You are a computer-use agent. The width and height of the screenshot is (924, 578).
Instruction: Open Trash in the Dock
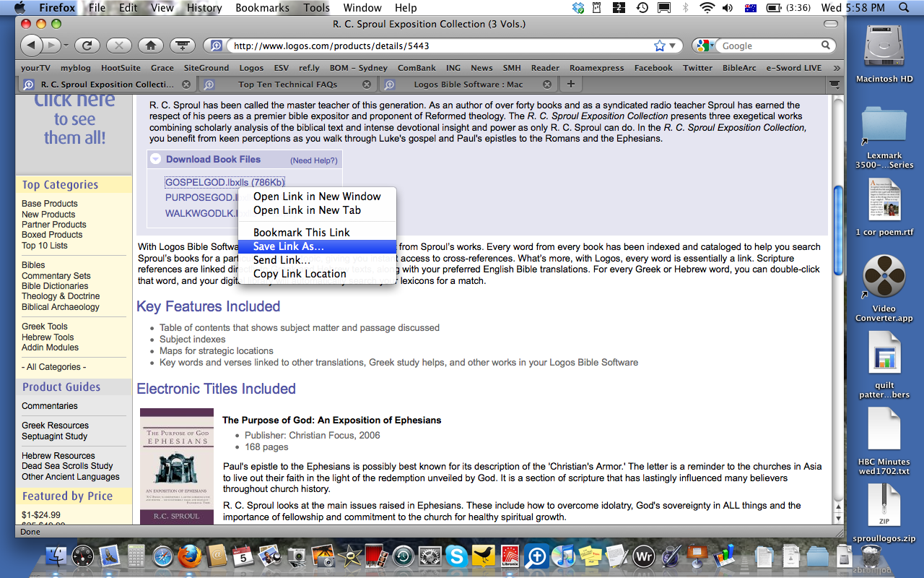(871, 556)
